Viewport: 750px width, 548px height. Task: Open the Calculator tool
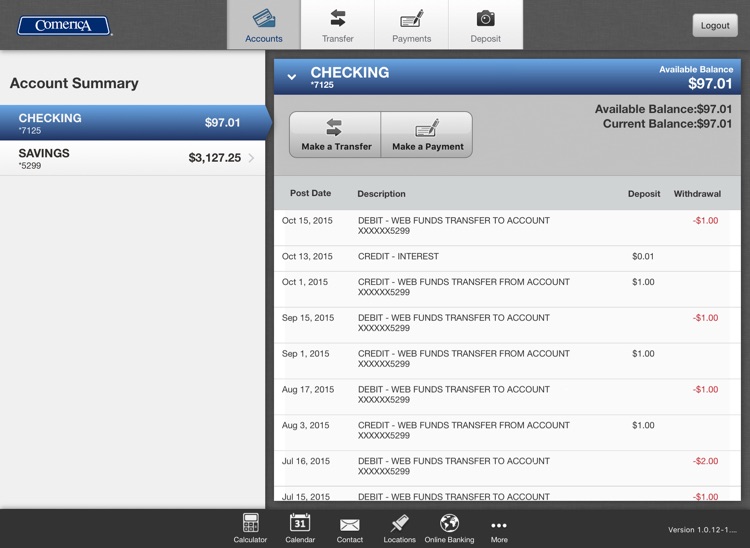click(250, 528)
